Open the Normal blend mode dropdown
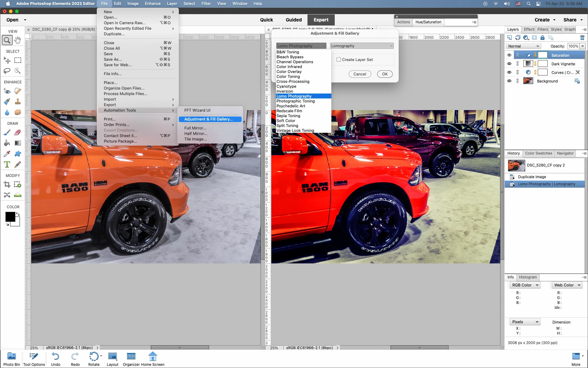This screenshot has height=368, width=588. coord(523,46)
